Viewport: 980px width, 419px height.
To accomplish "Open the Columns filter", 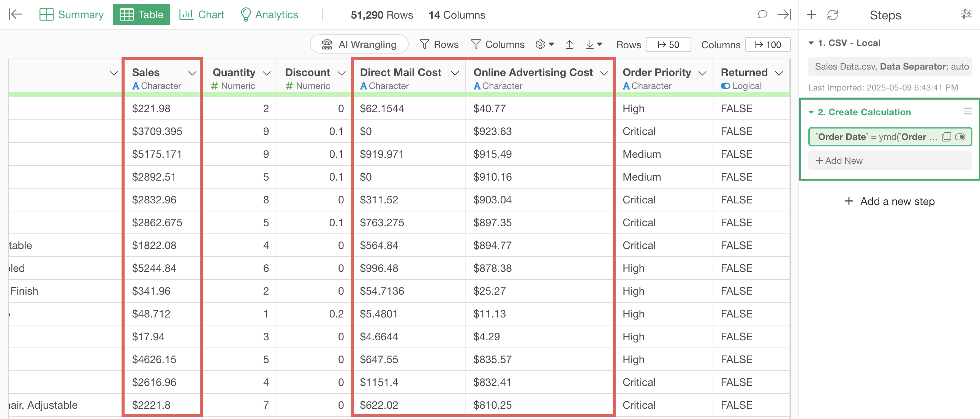I will pyautogui.click(x=498, y=44).
